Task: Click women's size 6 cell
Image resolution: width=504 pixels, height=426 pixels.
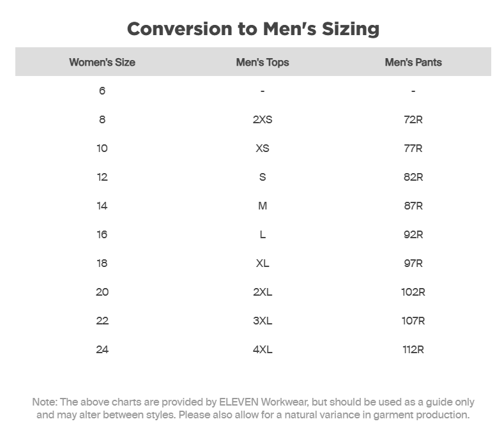Action: (102, 91)
